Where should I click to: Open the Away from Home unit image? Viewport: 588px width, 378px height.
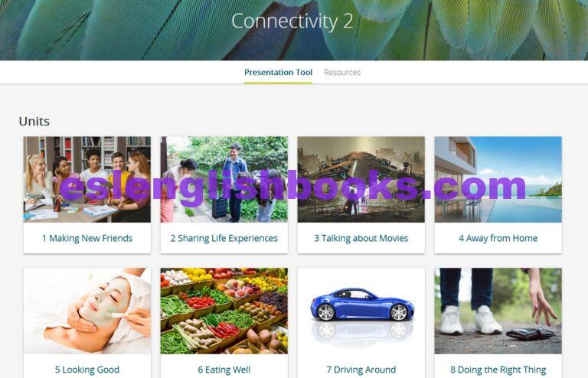pyautogui.click(x=498, y=180)
